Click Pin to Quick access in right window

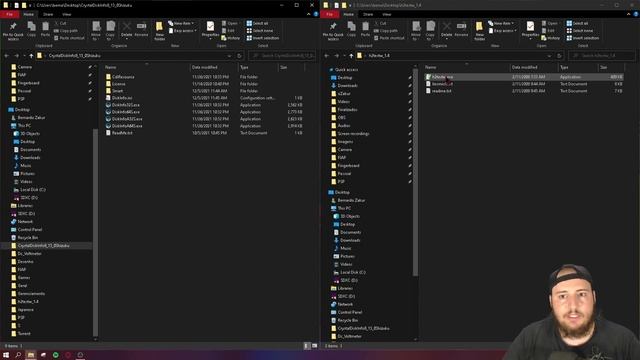333,31
